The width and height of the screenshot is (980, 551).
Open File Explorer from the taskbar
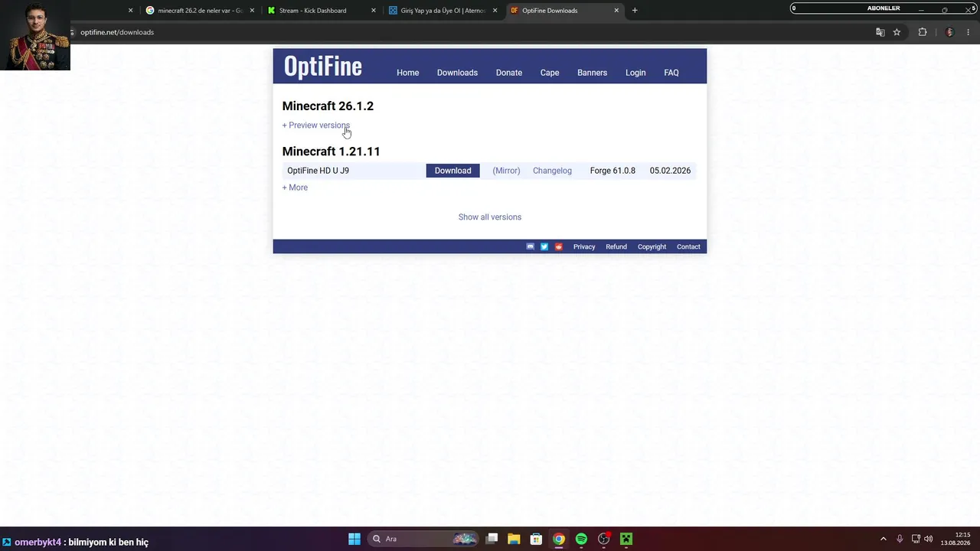tap(514, 539)
